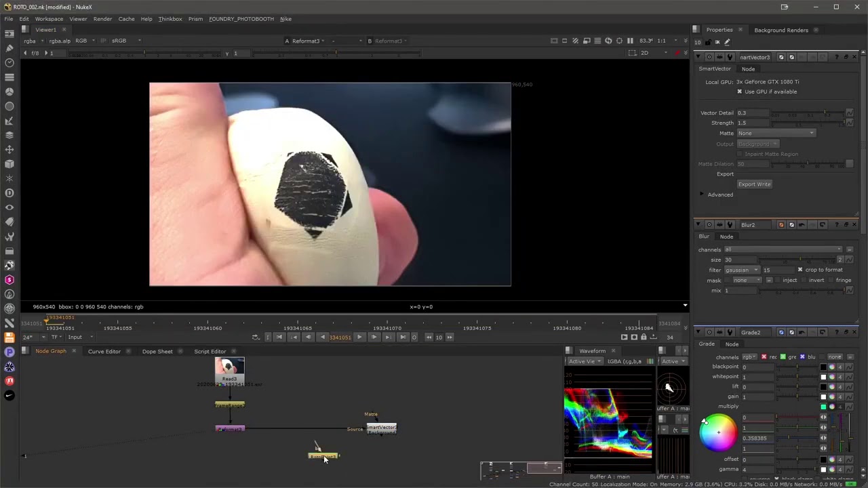Open the Particles nodes icon
868x488 pixels.
[x=9, y=178]
